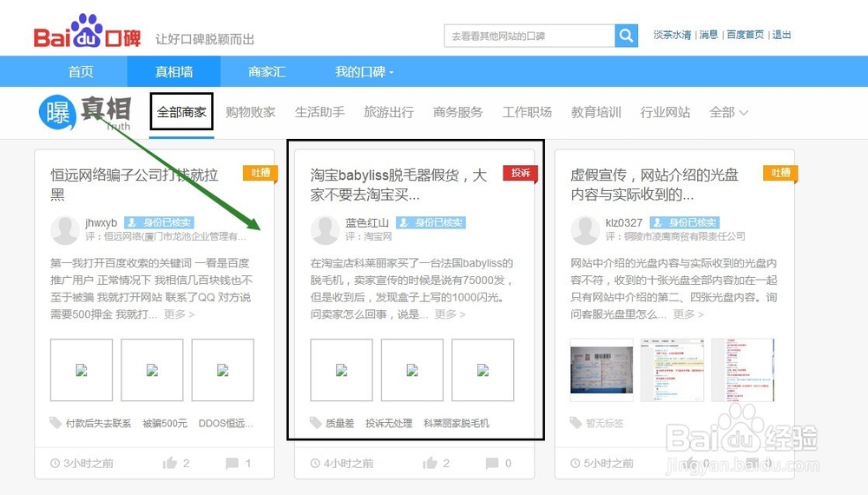Click the 曝真相 logo badge
This screenshot has width=868, height=495.
85,112
